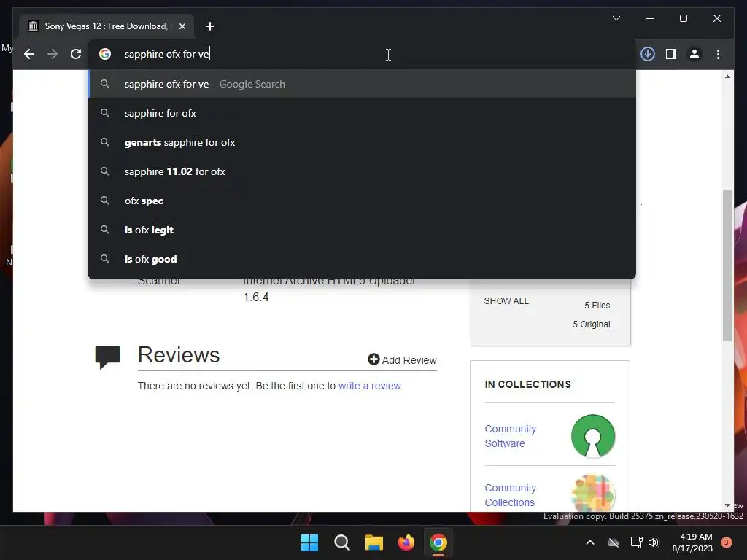This screenshot has width=747, height=560.
Task: Select suggestion 'sapphire ofx for ve - Google Search'
Action: [362, 85]
